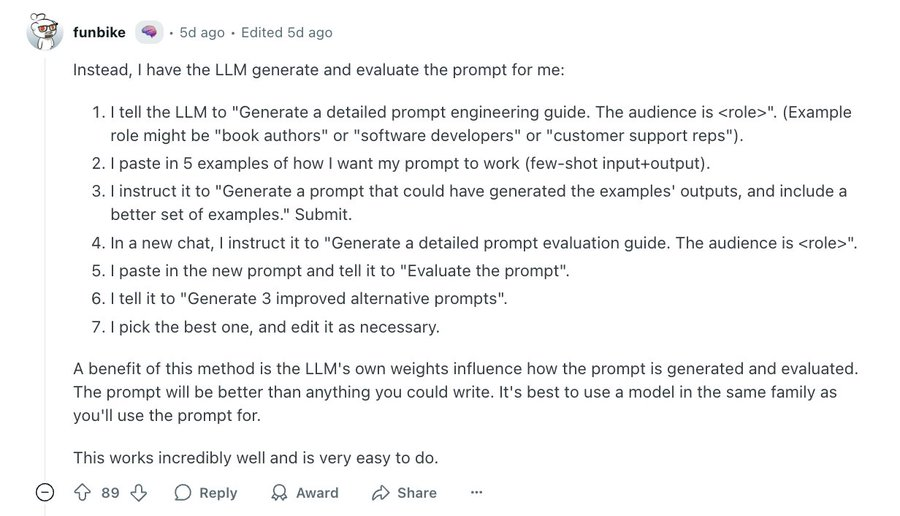Click step 7 "I pick the best one"

[x=275, y=326]
